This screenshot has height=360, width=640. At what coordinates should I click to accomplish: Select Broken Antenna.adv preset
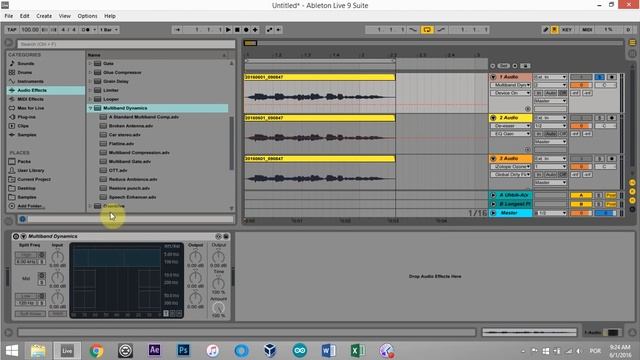click(131, 126)
